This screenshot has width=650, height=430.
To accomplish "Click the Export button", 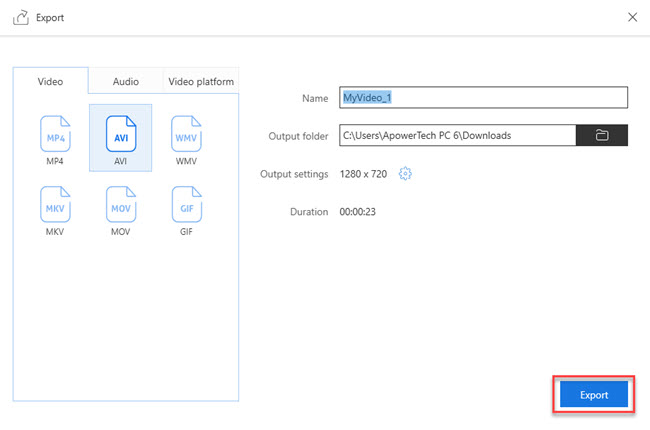I will [594, 395].
